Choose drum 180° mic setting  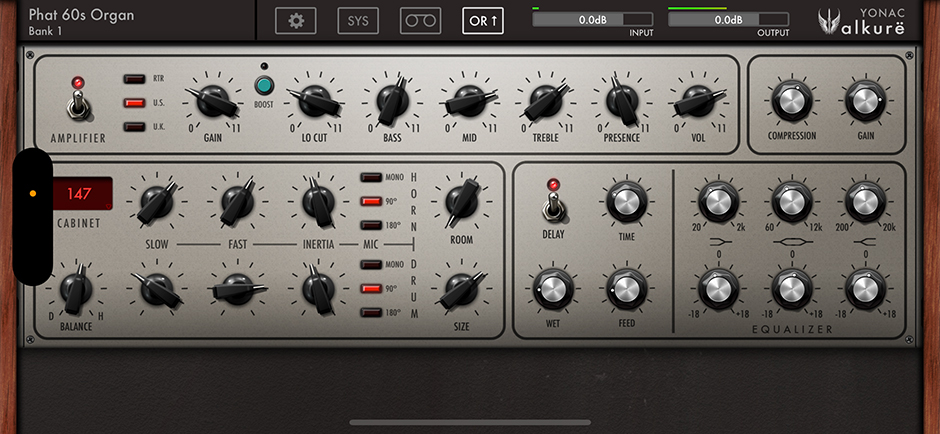pos(374,313)
